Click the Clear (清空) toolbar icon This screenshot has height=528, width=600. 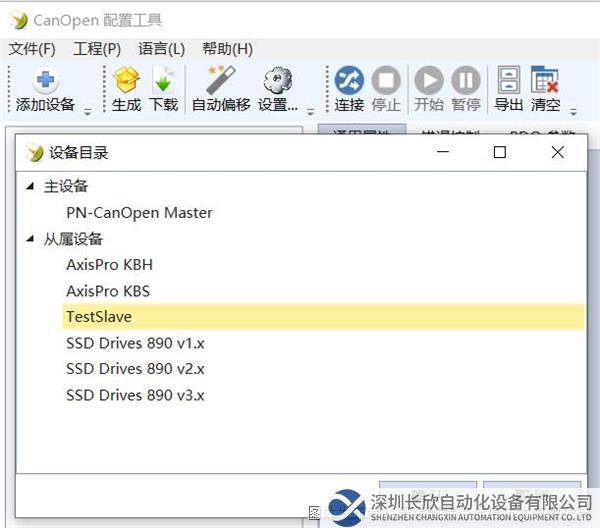pyautogui.click(x=545, y=81)
